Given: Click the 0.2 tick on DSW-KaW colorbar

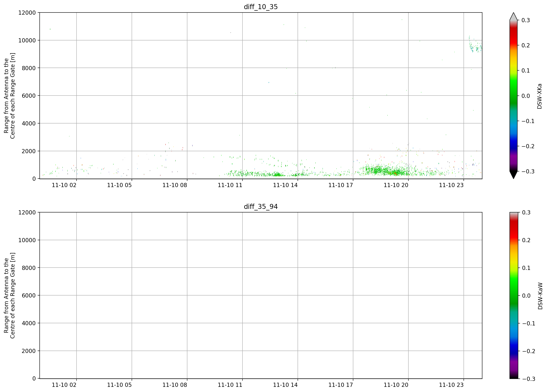Looking at the screenshot, I should click(526, 240).
